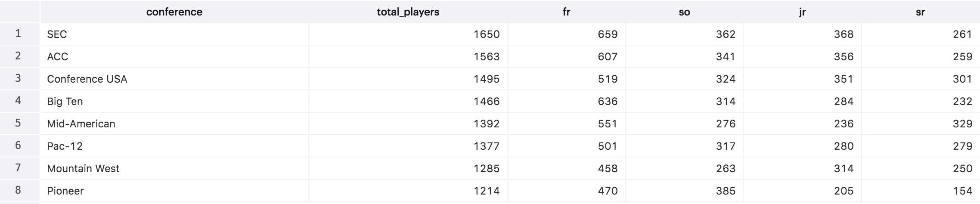Screen dimensions: 980x204
Task: Click the Pioneer conference cell
Action: 174,191
